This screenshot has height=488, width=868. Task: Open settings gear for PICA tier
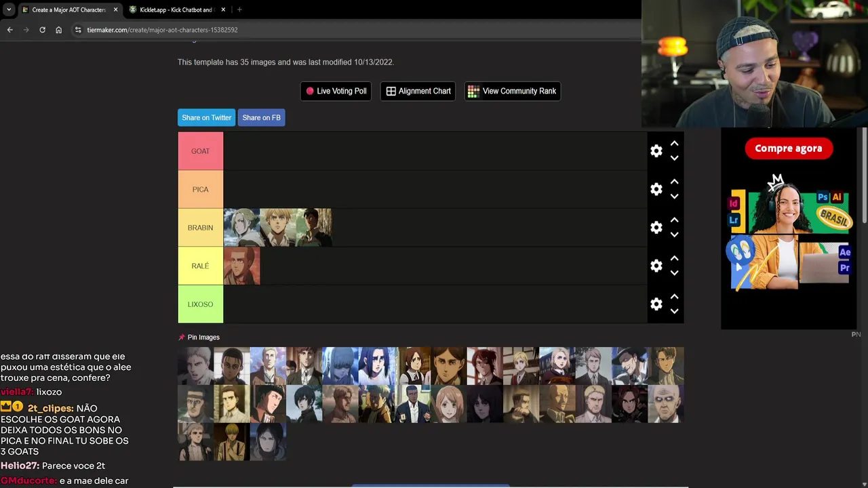coord(656,189)
